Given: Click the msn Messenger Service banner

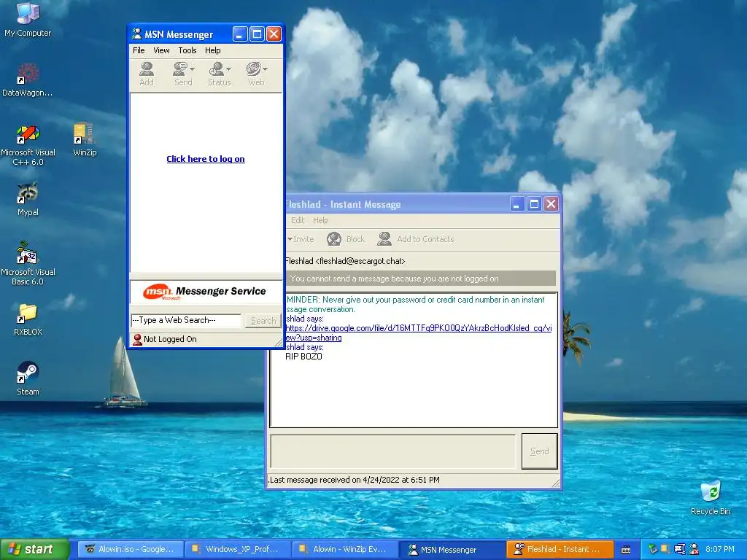Looking at the screenshot, I should [x=206, y=292].
